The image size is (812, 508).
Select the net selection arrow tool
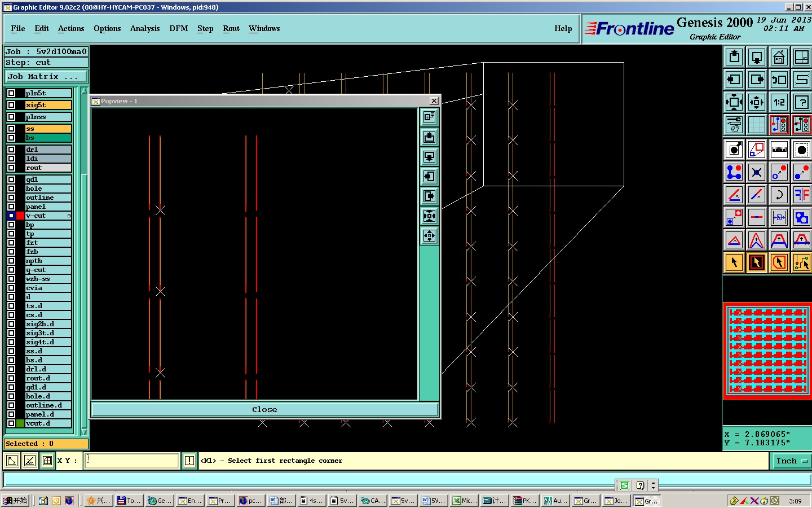coord(802,262)
